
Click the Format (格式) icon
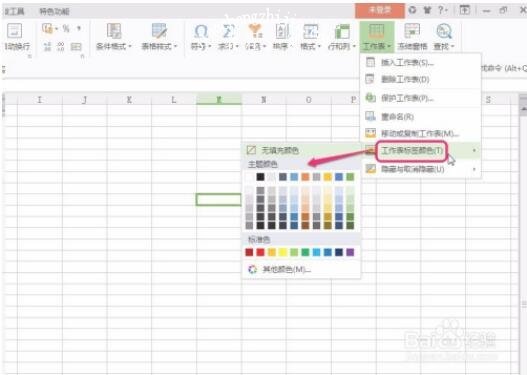click(310, 32)
